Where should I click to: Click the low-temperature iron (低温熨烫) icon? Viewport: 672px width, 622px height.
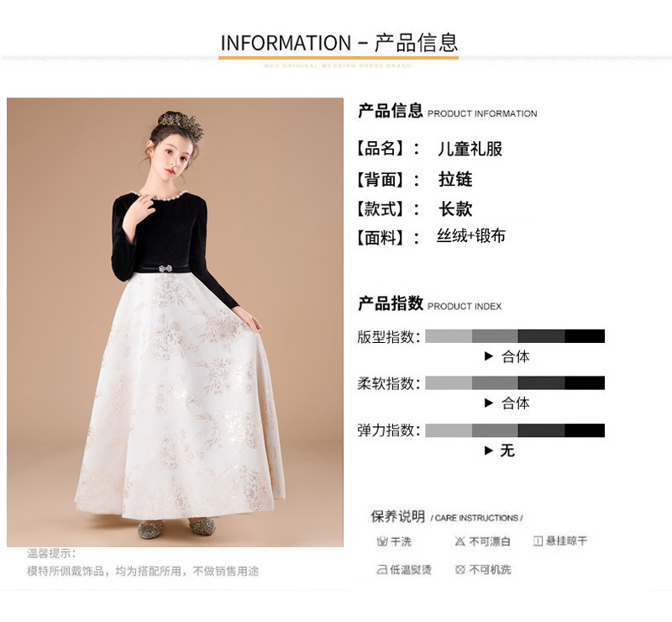click(382, 570)
